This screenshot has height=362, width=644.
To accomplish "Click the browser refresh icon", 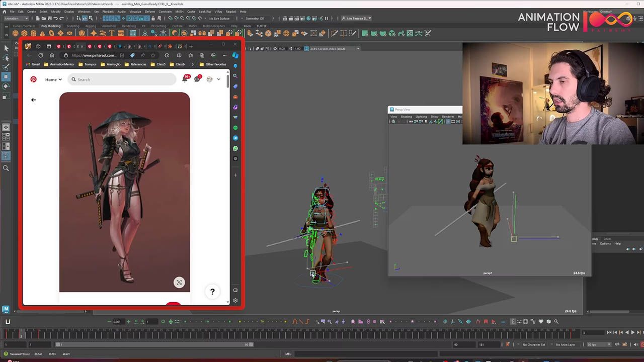I will coord(41,55).
